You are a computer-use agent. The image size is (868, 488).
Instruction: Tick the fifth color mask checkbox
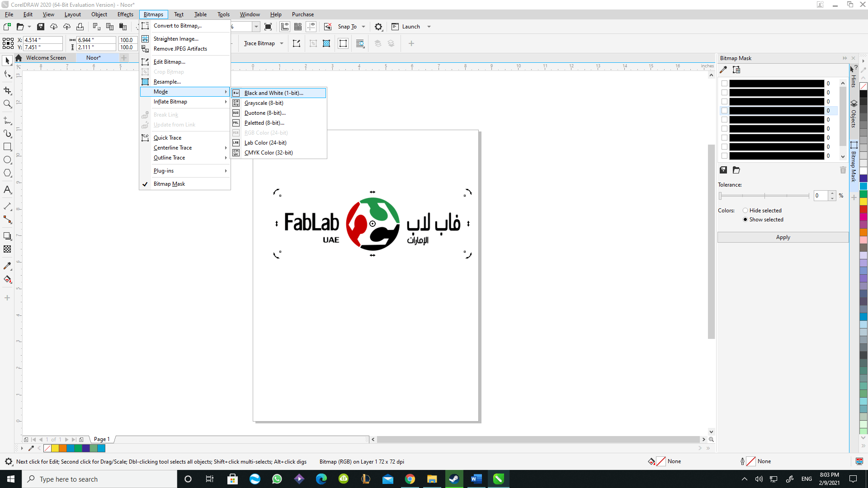[725, 120]
